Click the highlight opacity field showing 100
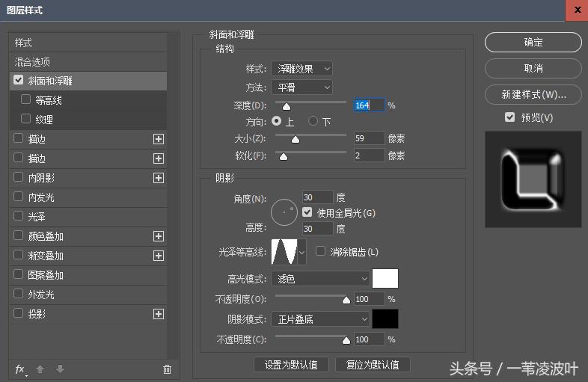The height and width of the screenshot is (382, 588). [x=369, y=299]
